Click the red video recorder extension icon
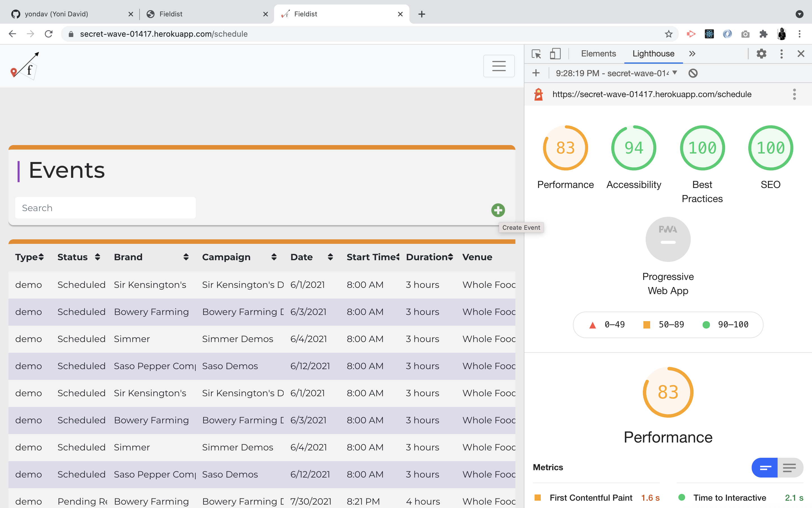This screenshot has width=812, height=508. point(691,34)
